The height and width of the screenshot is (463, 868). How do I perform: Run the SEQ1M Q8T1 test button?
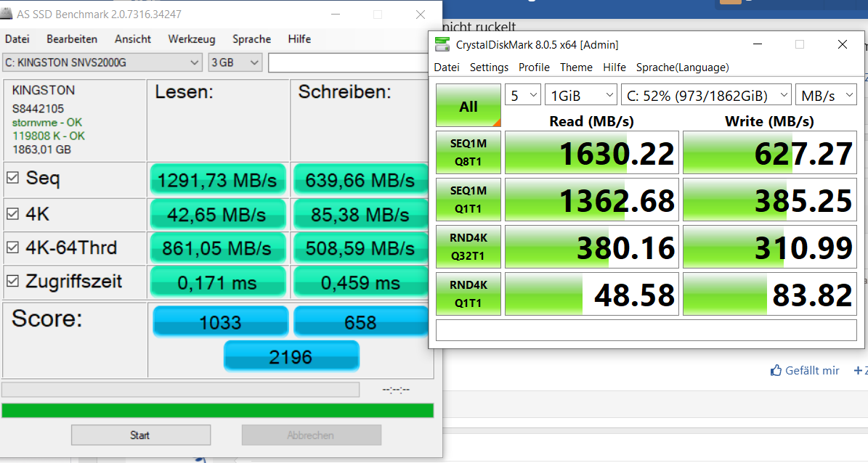(469, 152)
